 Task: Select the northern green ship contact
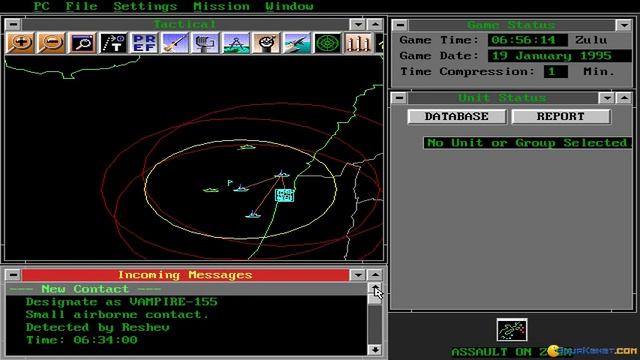pyautogui.click(x=247, y=147)
